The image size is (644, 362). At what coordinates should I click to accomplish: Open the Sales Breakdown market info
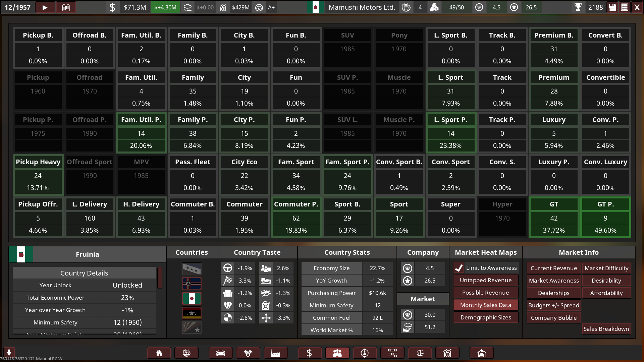click(x=606, y=329)
